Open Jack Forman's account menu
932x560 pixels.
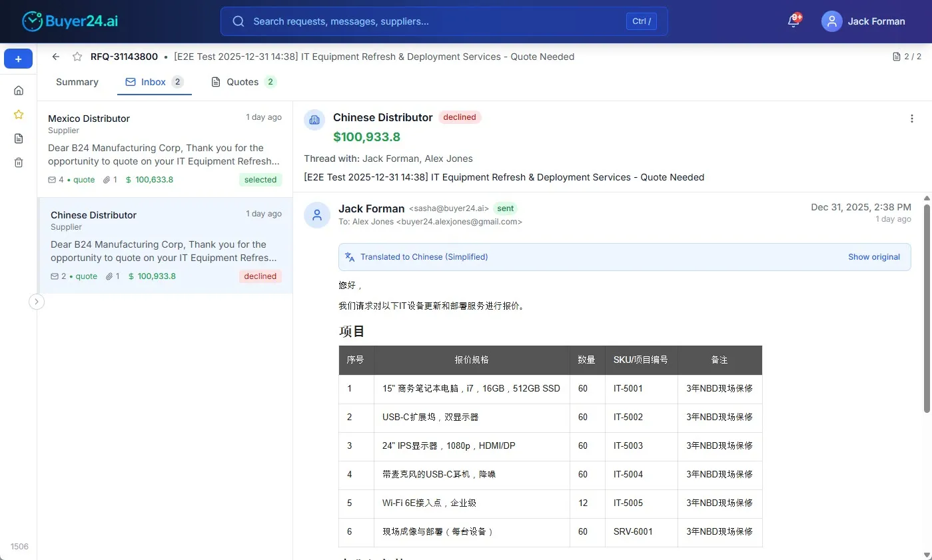(863, 21)
